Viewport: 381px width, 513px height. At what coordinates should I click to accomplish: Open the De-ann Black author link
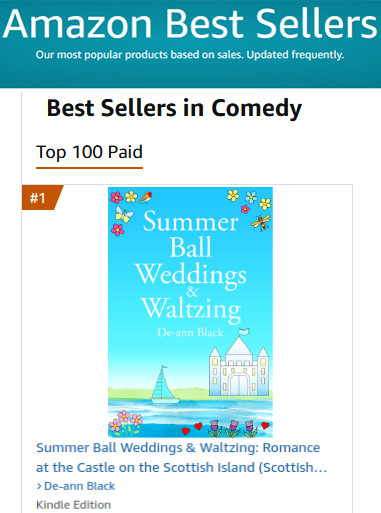point(79,486)
